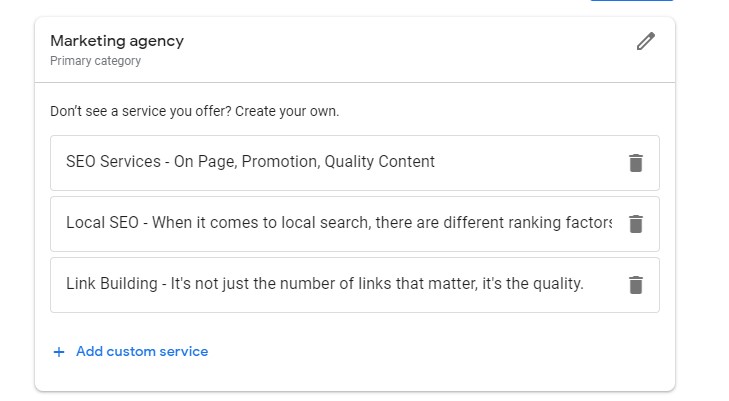Click the Marketing agency heading
This screenshot has width=729, height=401.
(x=117, y=41)
